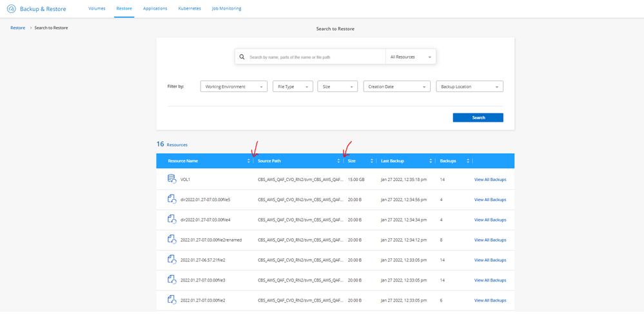Open the Creation Date filter dropdown

click(396, 86)
